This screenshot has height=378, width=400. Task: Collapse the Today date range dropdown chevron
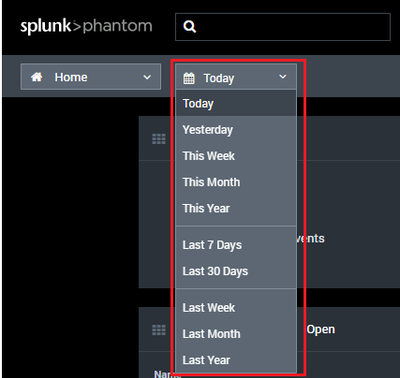[x=283, y=77]
